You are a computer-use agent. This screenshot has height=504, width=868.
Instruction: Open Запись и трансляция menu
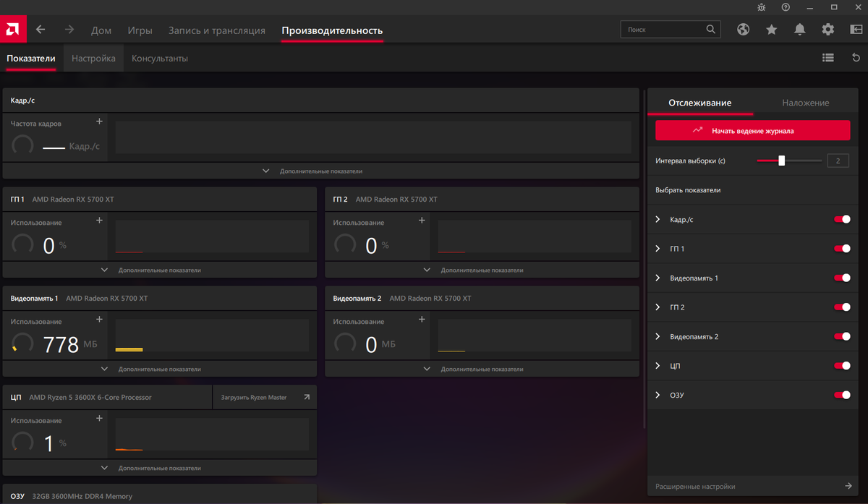coord(216,30)
